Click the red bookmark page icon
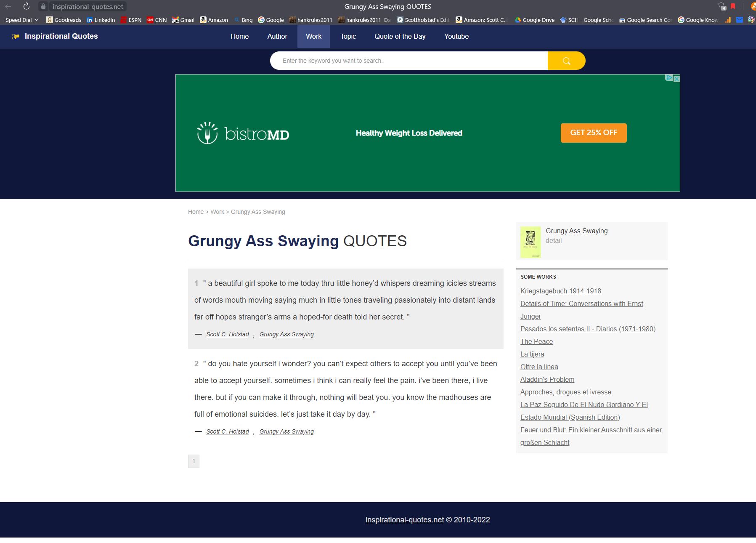 click(x=733, y=6)
